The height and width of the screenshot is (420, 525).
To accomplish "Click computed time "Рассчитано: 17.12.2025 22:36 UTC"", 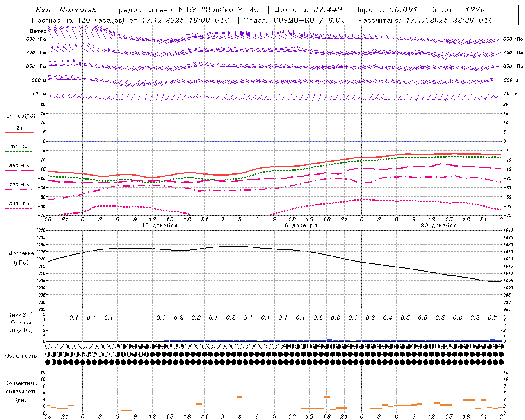I will pos(426,20).
